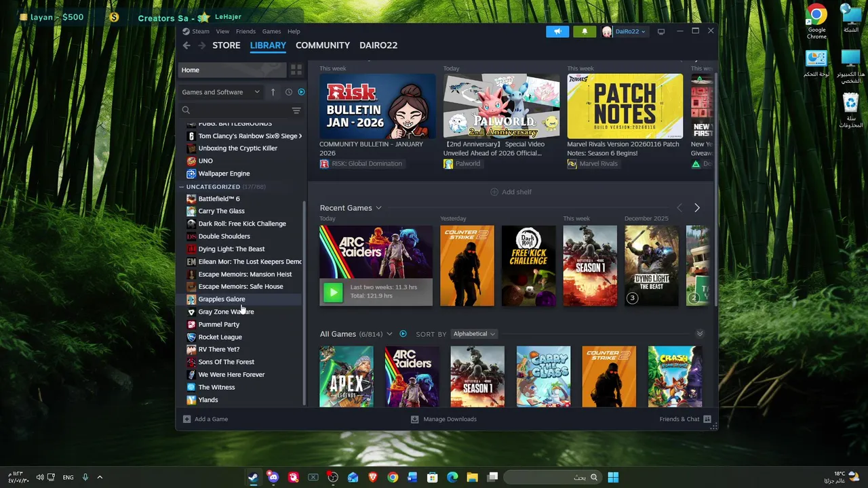868x488 pixels.
Task: Go back with the Steam back arrow
Action: 186,45
